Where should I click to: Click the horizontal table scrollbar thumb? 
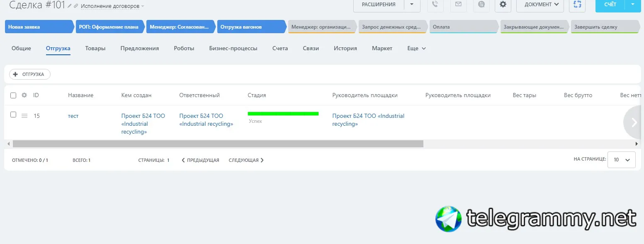(218, 144)
